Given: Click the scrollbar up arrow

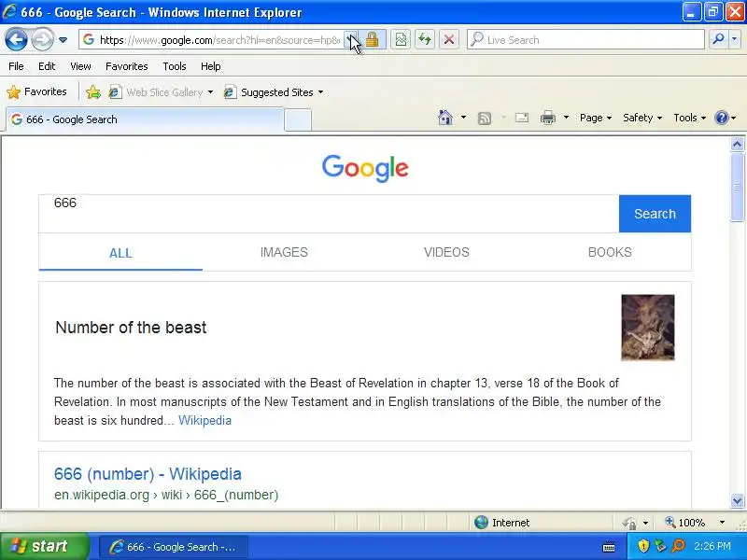Looking at the screenshot, I should [x=737, y=145].
